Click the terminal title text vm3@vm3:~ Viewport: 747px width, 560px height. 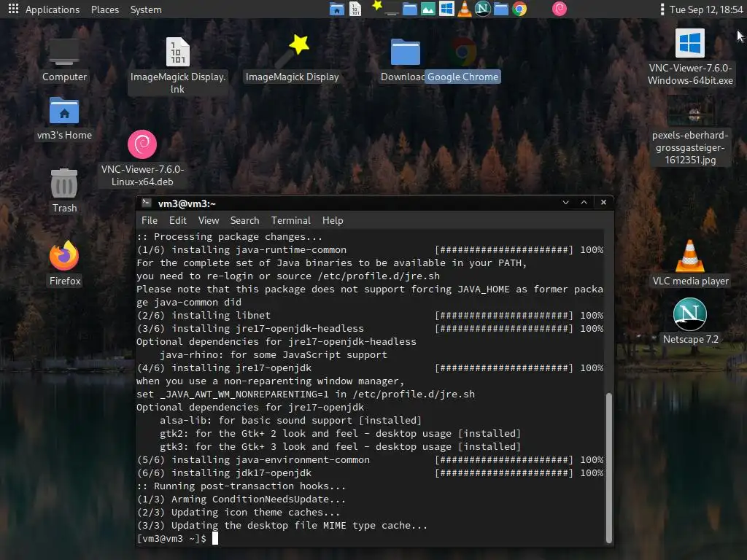pos(187,204)
